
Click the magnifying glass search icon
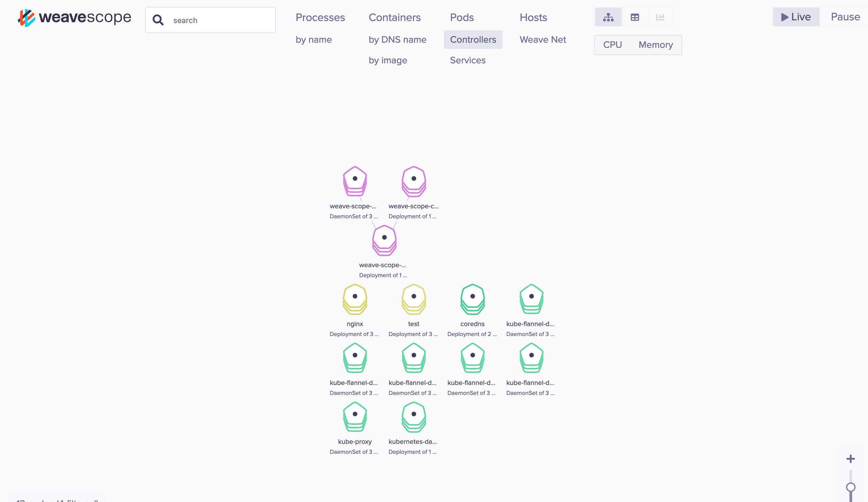(158, 20)
